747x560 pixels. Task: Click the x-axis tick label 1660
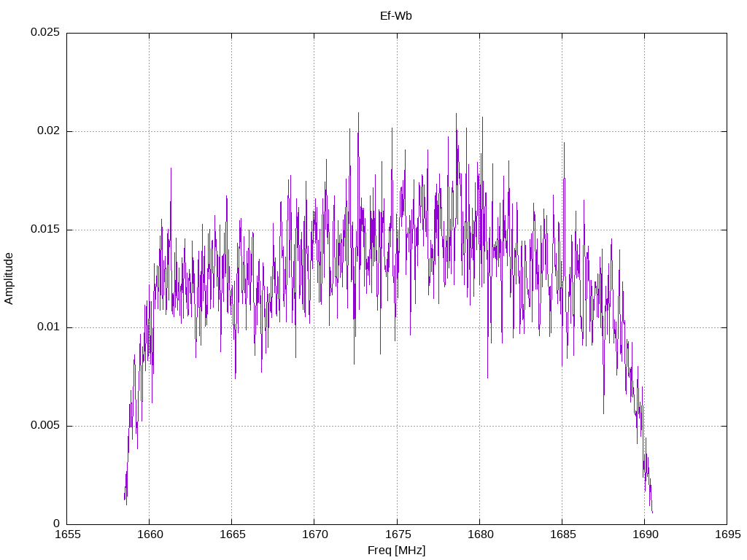pos(150,534)
